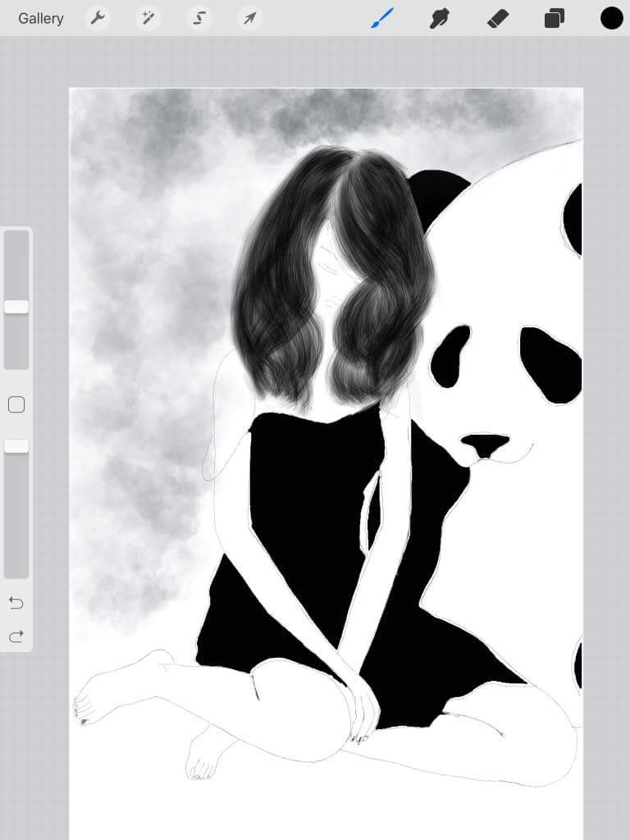Click the brush opacity slider handle

(x=16, y=446)
